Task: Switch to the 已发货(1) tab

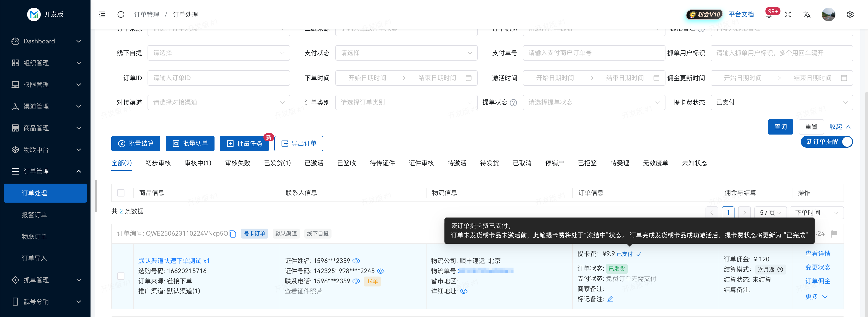Action: [x=277, y=163]
